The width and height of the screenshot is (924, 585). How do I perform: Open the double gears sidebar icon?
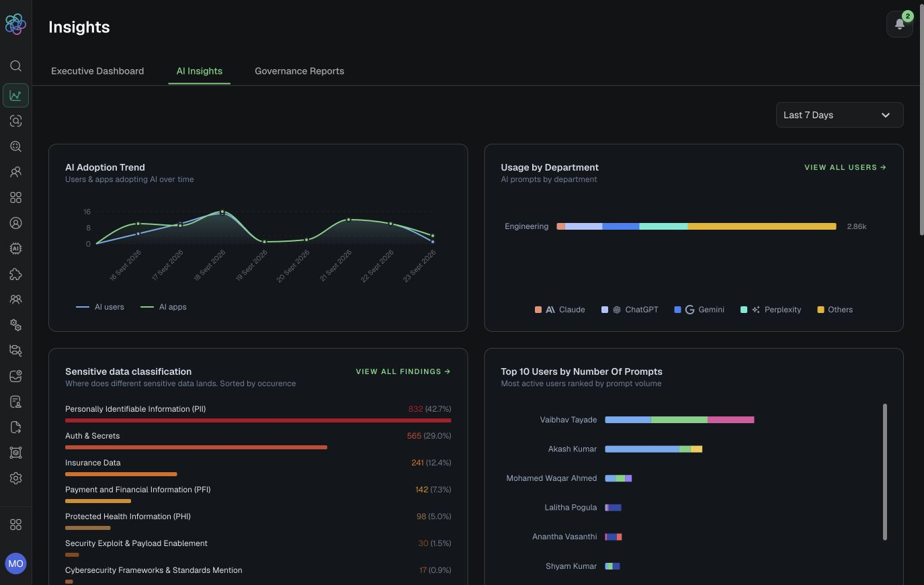pyautogui.click(x=15, y=325)
